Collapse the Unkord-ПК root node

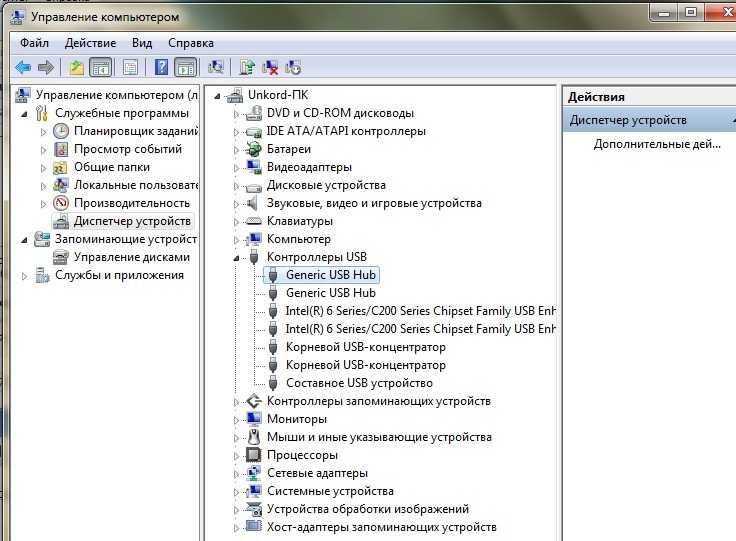[217, 96]
